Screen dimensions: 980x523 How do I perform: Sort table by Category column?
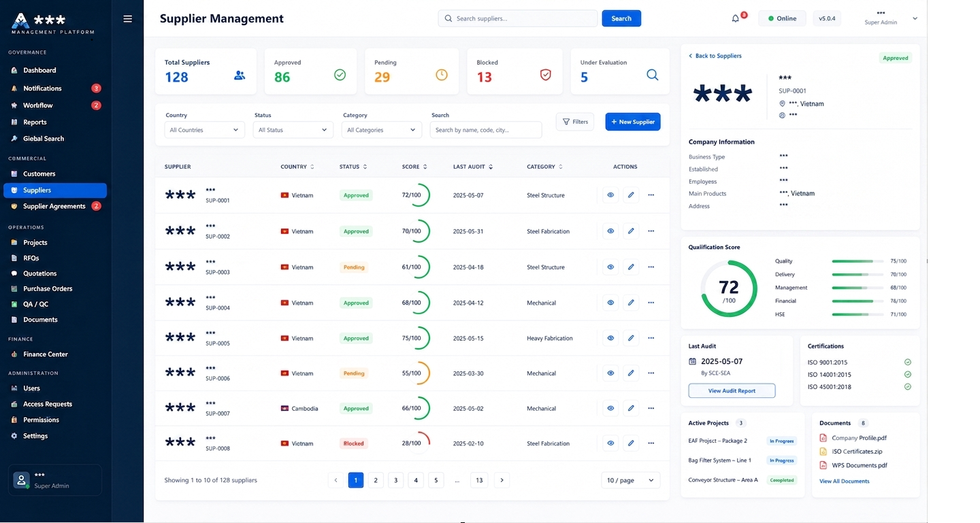545,167
